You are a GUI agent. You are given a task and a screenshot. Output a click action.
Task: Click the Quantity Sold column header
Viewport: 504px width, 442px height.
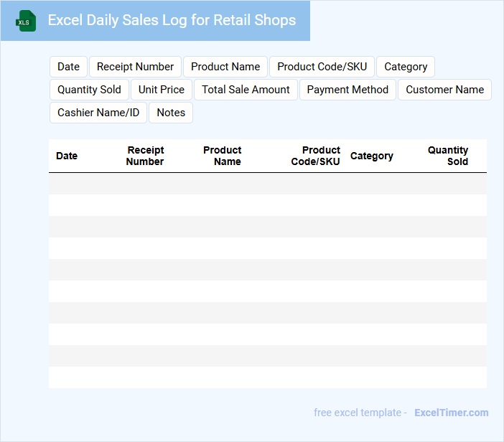pyautogui.click(x=448, y=156)
